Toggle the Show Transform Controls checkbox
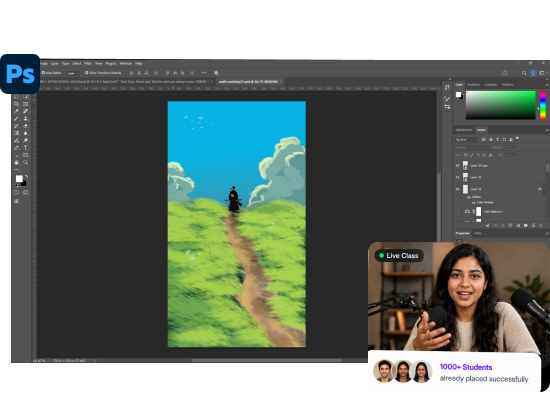Viewport: 550px width, 407px height. tap(86, 73)
